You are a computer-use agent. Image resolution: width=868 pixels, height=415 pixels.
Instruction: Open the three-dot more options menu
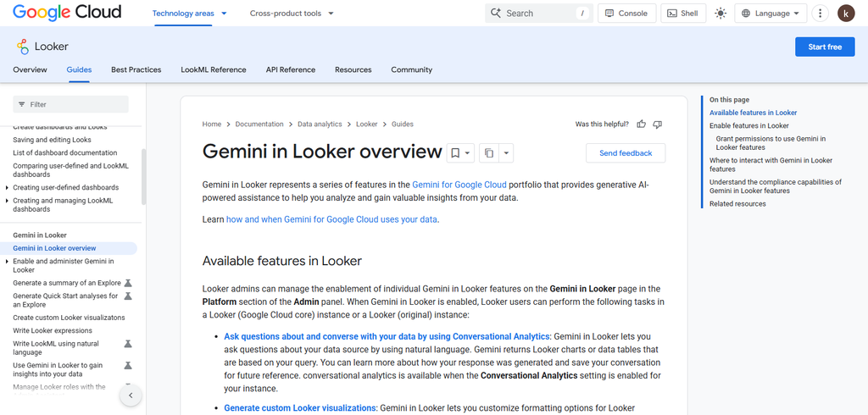coord(820,14)
